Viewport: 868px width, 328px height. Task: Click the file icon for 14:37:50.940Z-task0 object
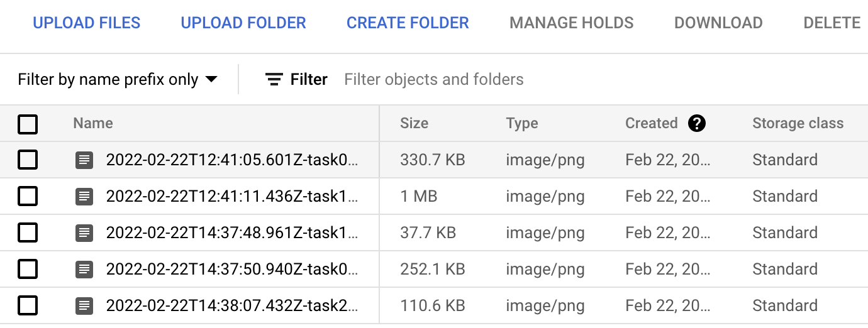84,270
